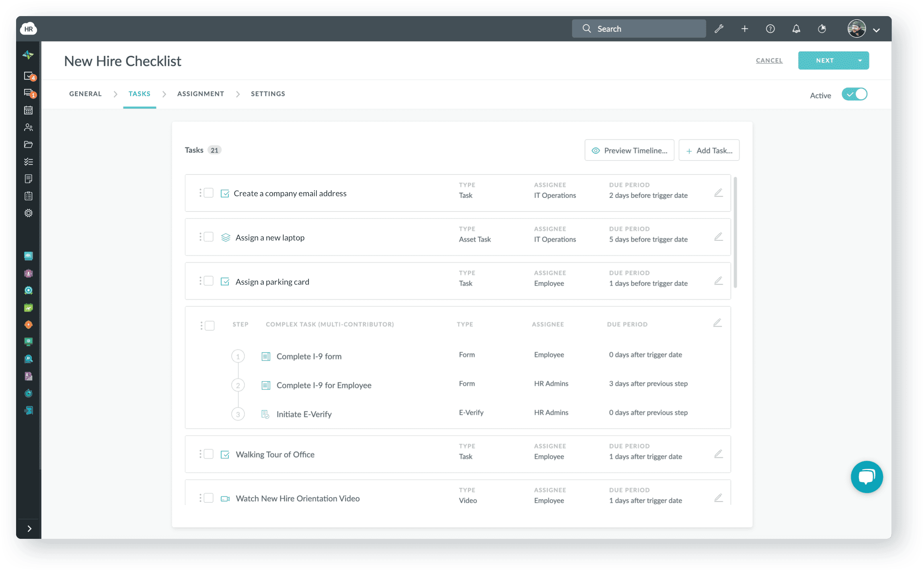The height and width of the screenshot is (571, 924).
Task: Toggle the Active switch
Action: (854, 94)
